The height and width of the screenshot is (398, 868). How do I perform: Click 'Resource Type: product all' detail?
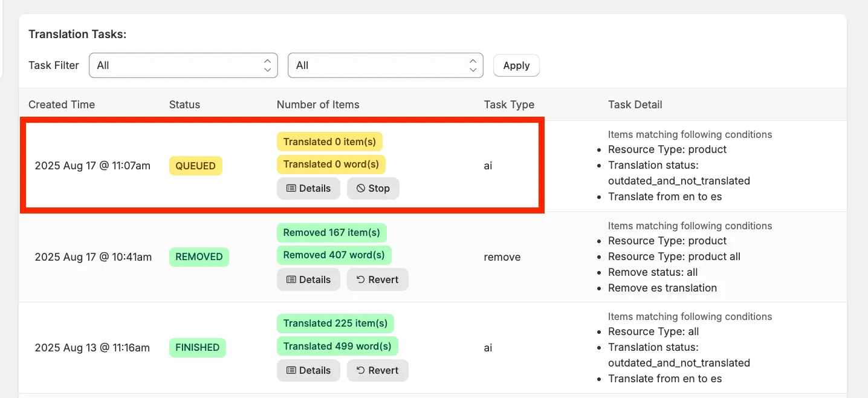coord(674,256)
